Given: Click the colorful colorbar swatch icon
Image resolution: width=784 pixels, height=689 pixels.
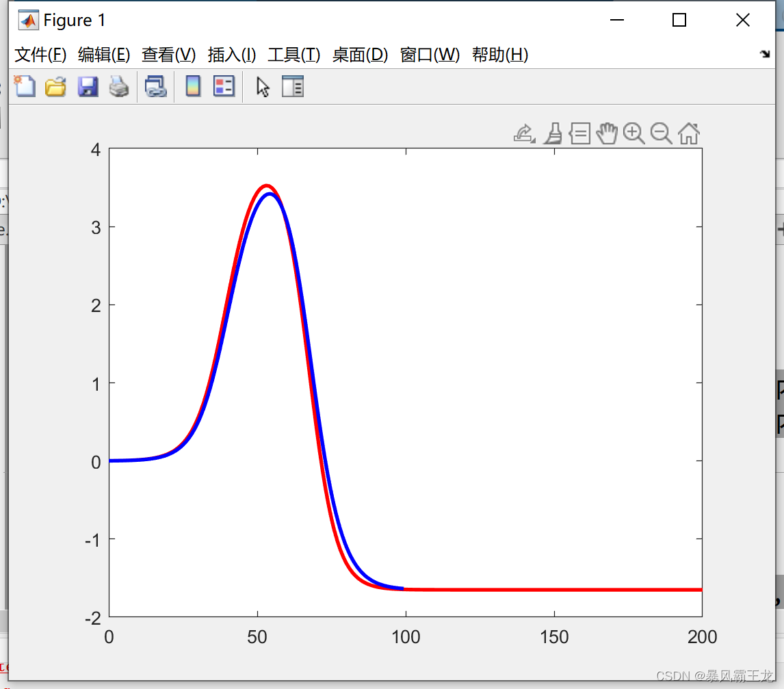Looking at the screenshot, I should (x=192, y=87).
